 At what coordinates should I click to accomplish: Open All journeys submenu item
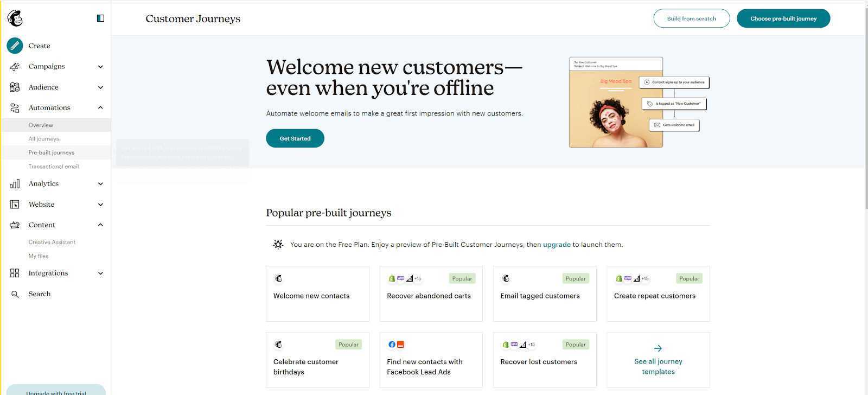point(44,139)
